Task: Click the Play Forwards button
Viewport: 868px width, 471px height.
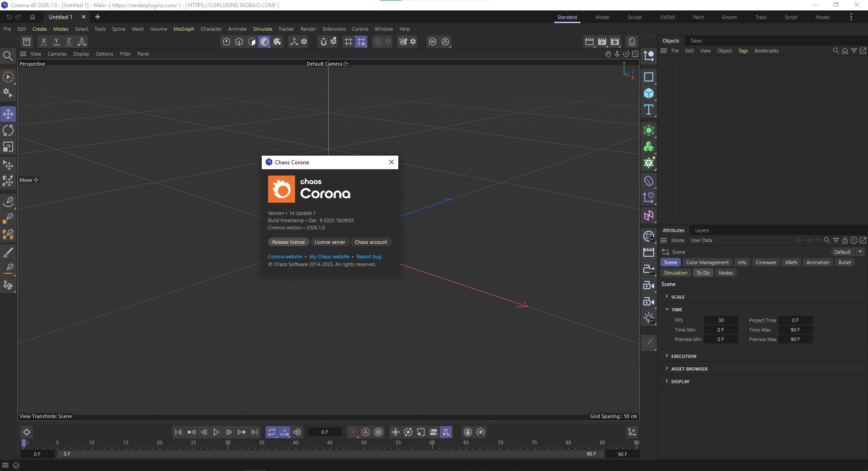Action: 216,433
